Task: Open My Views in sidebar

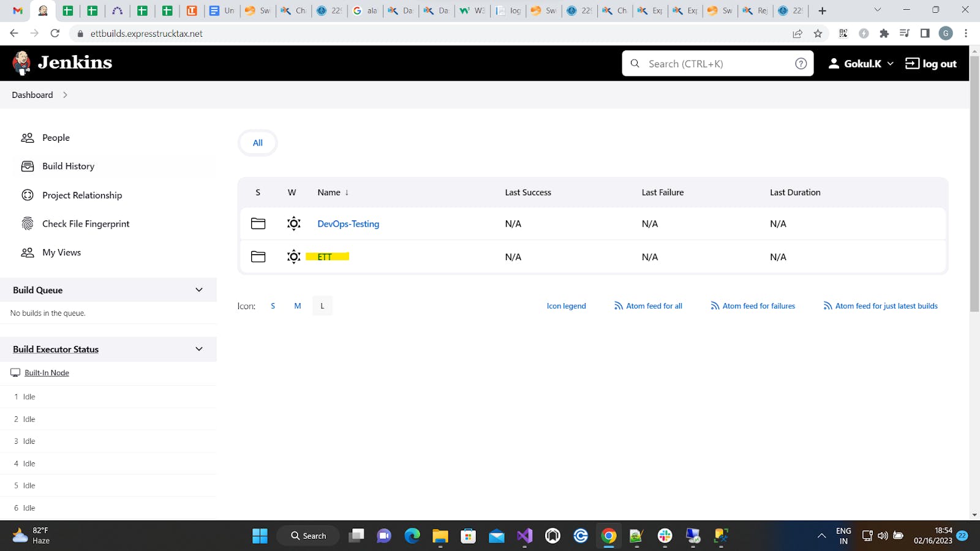Action: point(61,252)
